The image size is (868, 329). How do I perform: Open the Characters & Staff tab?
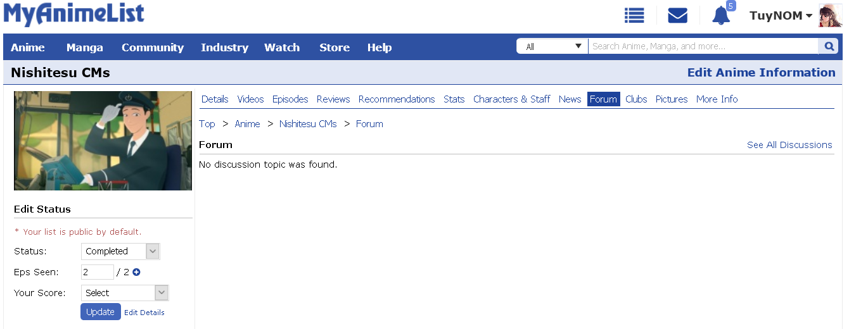point(511,99)
